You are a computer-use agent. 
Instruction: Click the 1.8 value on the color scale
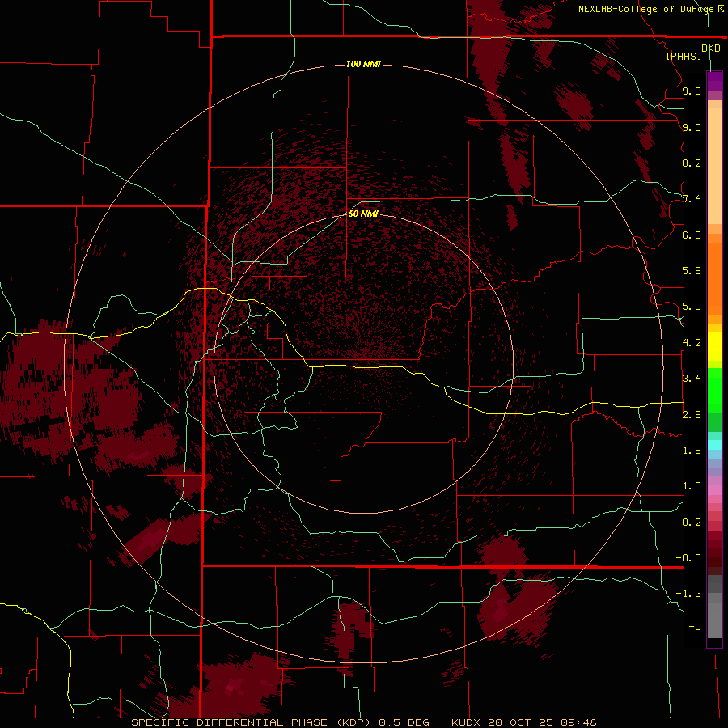tap(692, 451)
